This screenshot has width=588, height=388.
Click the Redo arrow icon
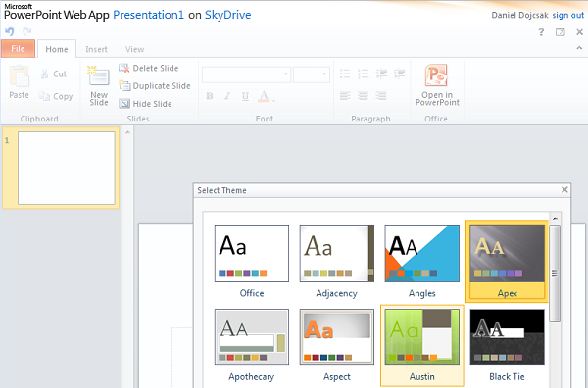point(27,32)
